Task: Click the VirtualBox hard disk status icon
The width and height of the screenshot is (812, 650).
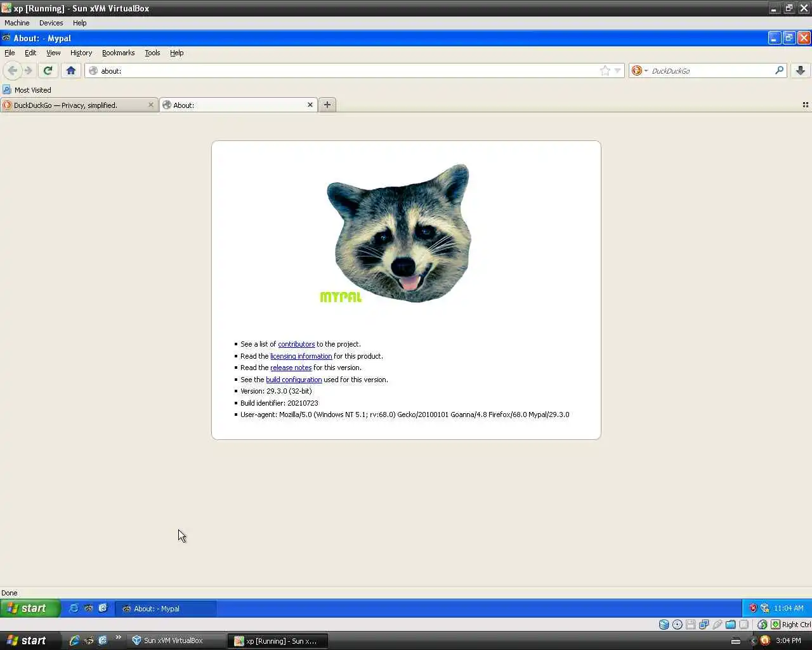Action: [664, 625]
